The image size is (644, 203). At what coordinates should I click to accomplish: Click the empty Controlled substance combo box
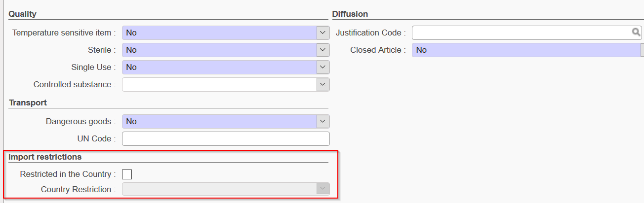(x=219, y=84)
